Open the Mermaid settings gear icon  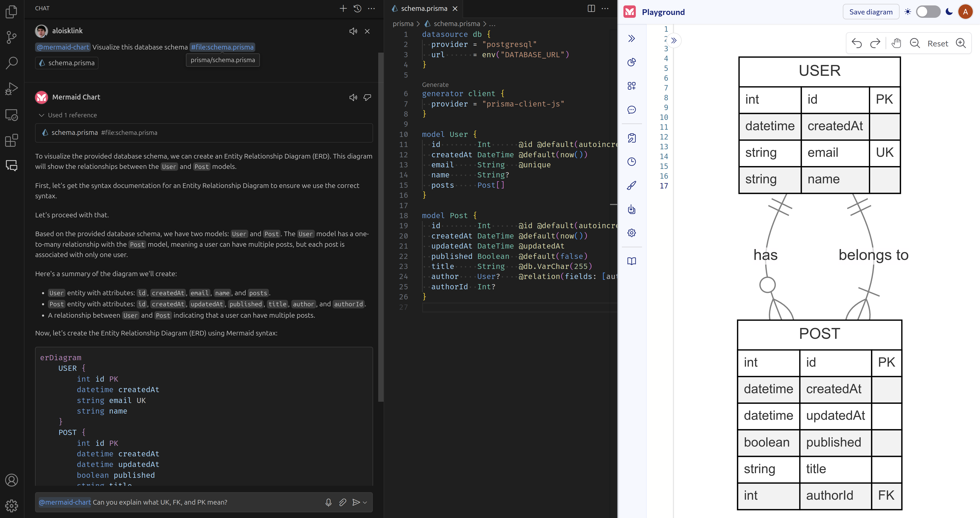point(631,233)
